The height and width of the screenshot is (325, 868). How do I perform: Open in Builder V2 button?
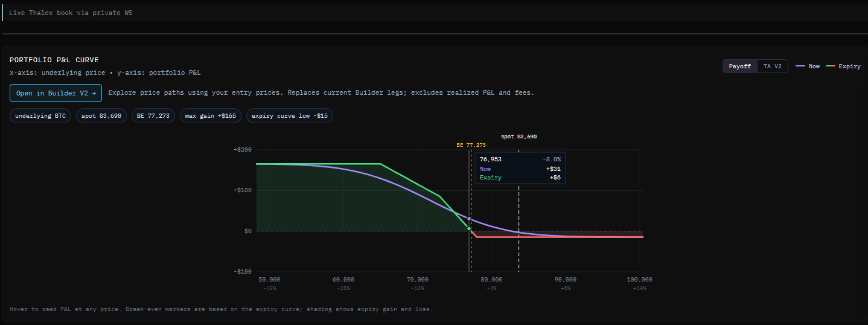56,93
